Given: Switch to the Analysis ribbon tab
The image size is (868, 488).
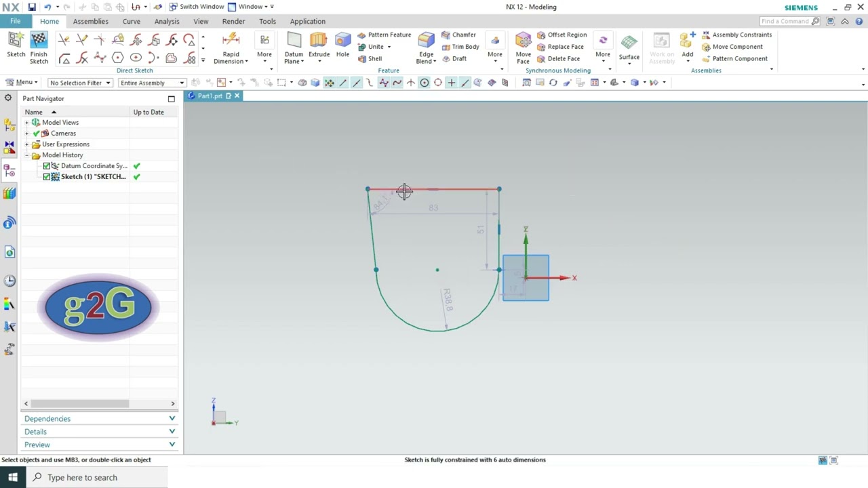Looking at the screenshot, I should pyautogui.click(x=167, y=22).
